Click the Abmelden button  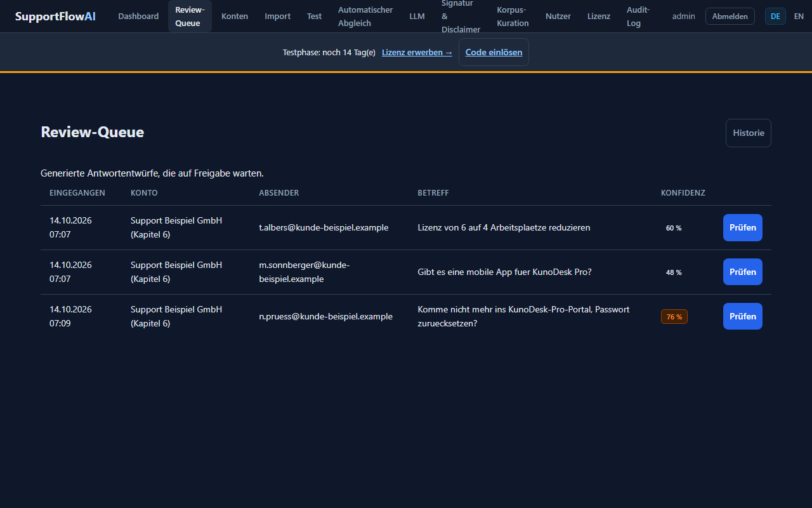730,17
